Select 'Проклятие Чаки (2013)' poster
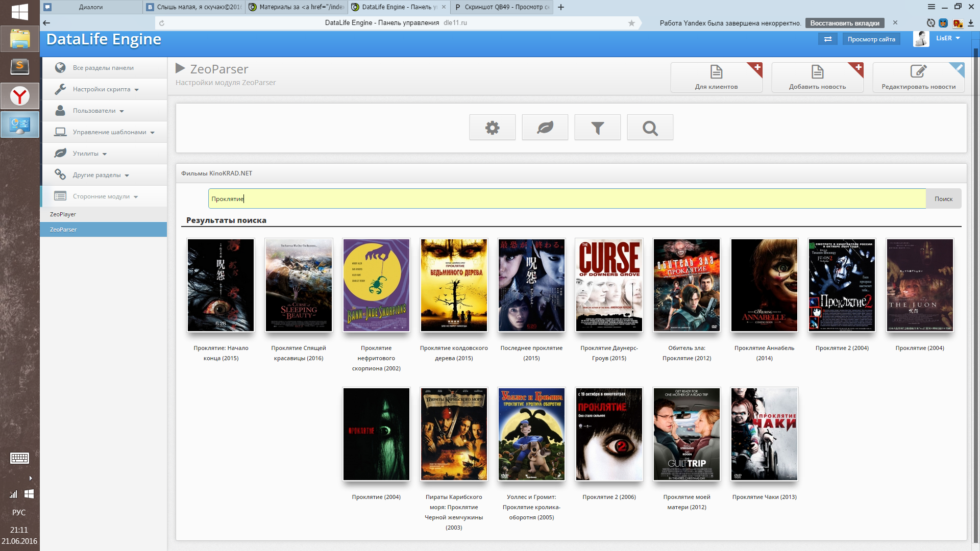The width and height of the screenshot is (980, 551). [764, 434]
